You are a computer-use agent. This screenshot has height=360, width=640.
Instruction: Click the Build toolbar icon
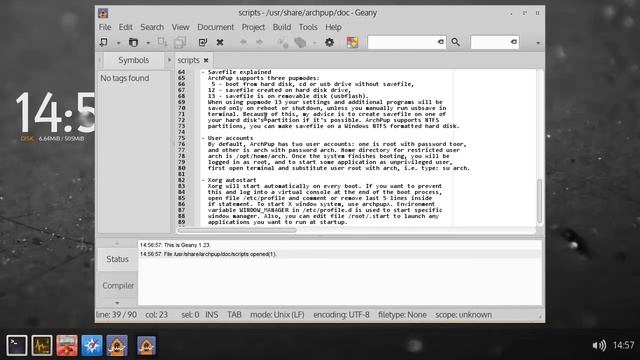click(300, 42)
